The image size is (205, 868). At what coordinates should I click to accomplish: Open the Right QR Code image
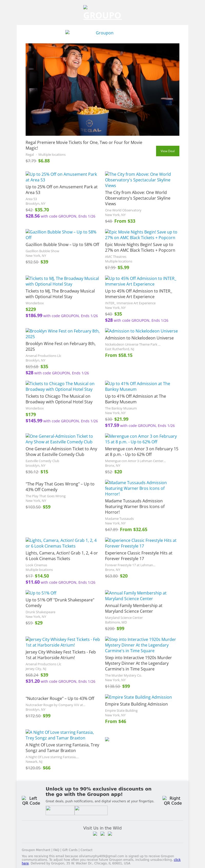(x=173, y=801)
